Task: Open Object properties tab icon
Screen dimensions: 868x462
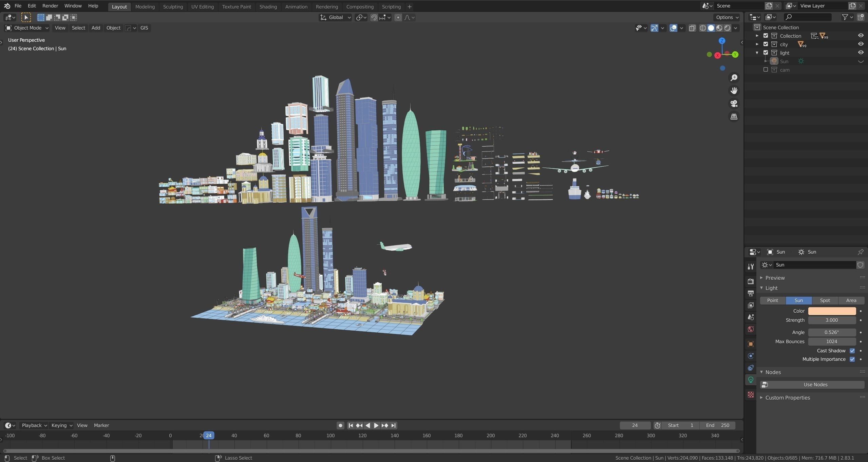Action: tap(751, 344)
